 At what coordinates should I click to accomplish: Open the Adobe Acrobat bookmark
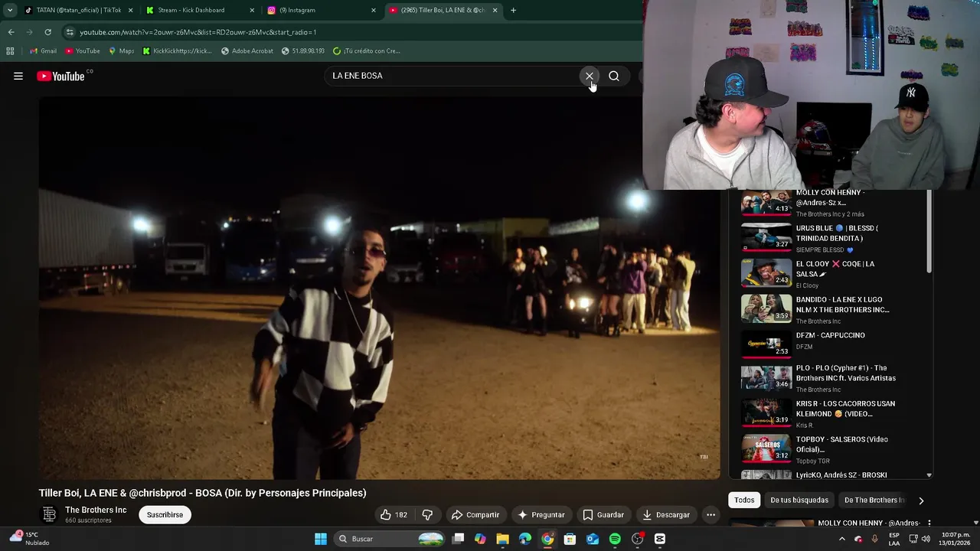click(x=247, y=51)
